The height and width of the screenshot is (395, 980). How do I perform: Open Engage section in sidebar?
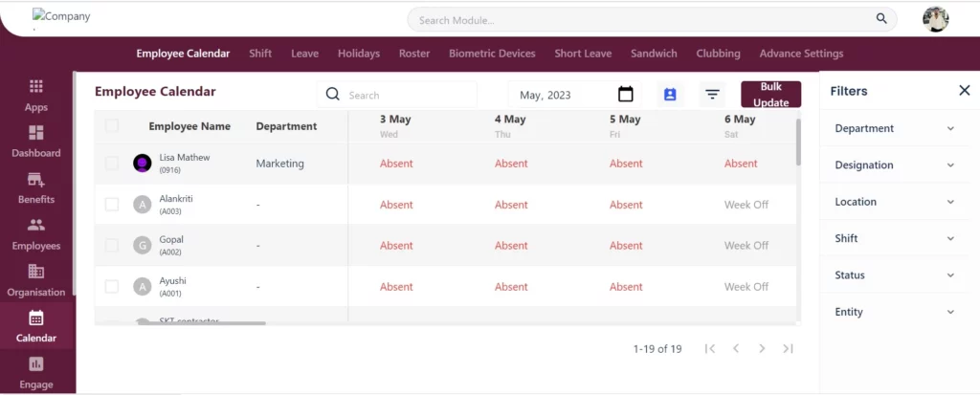point(36,373)
